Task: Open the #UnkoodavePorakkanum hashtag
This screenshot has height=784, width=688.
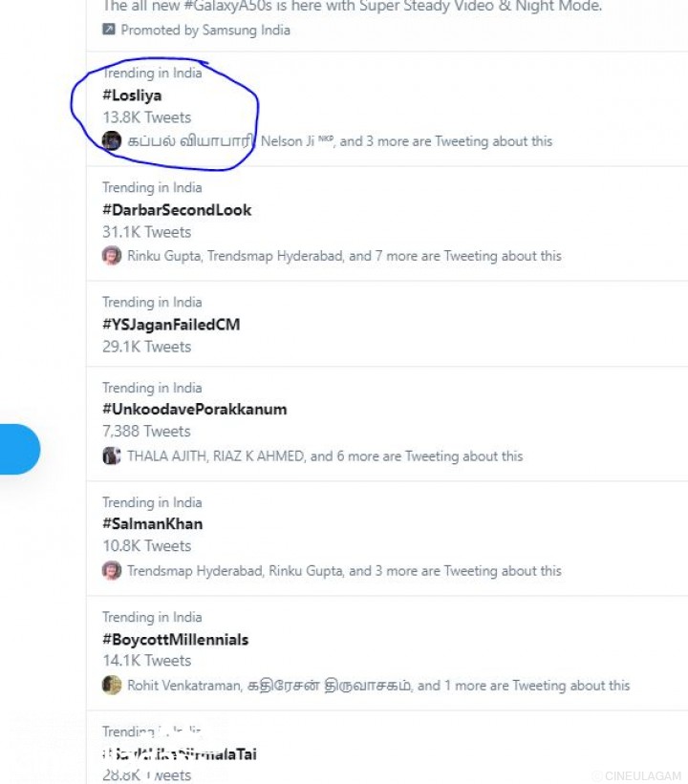Action: (194, 410)
